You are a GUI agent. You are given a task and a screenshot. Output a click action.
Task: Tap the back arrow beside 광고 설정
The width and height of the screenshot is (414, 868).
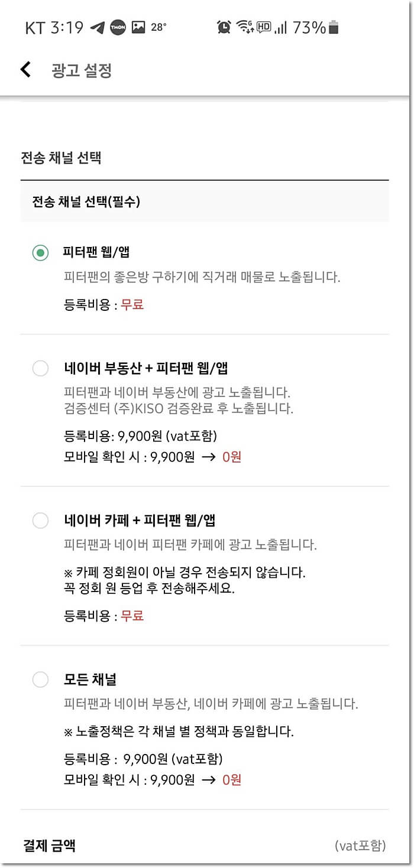point(25,69)
